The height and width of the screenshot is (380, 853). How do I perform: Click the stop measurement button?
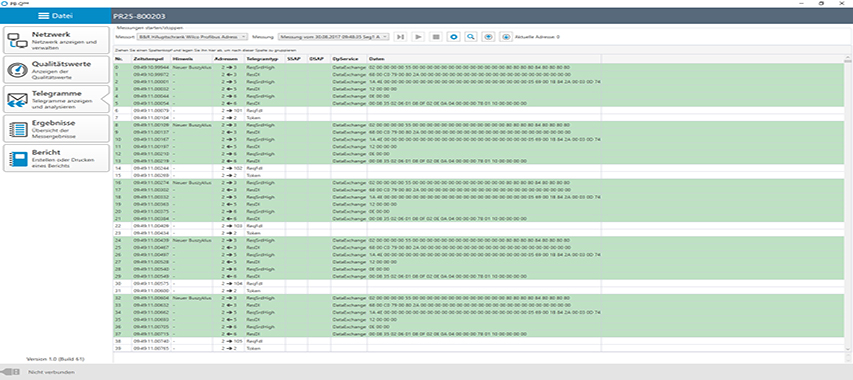435,36
